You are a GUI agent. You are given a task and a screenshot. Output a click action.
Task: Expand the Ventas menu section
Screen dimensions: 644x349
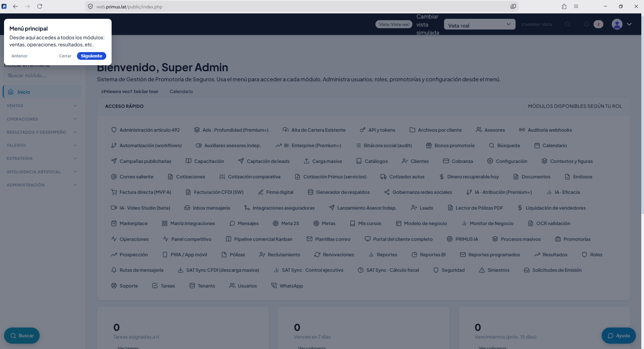42,105
